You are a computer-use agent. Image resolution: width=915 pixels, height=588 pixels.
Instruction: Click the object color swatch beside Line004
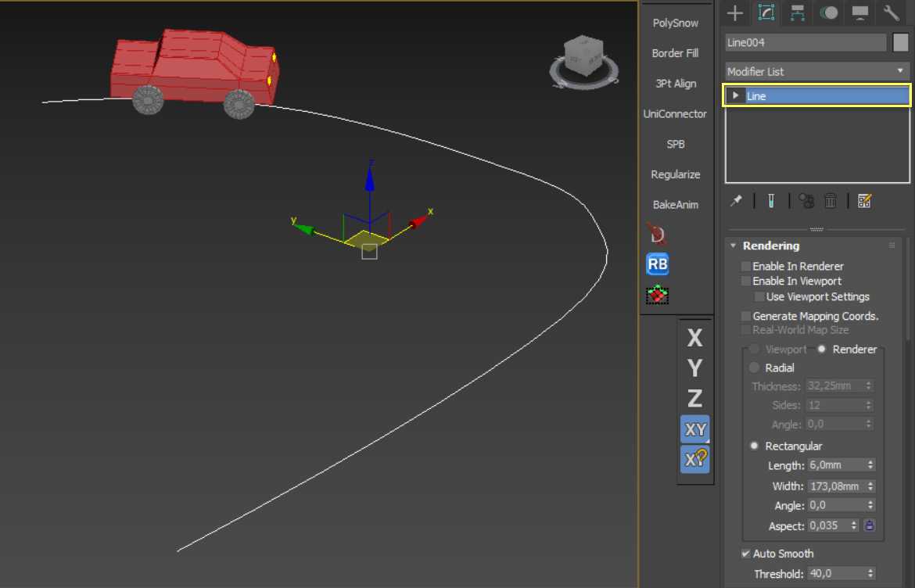click(900, 42)
